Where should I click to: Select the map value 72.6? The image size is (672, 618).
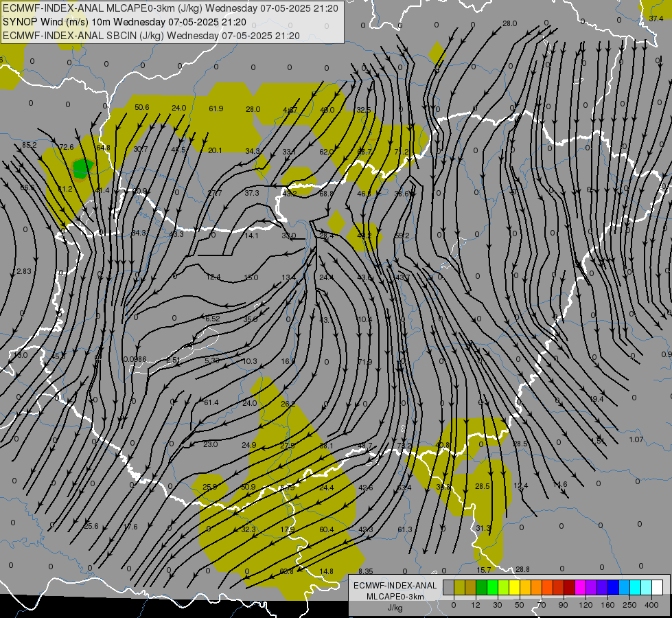tap(67, 147)
